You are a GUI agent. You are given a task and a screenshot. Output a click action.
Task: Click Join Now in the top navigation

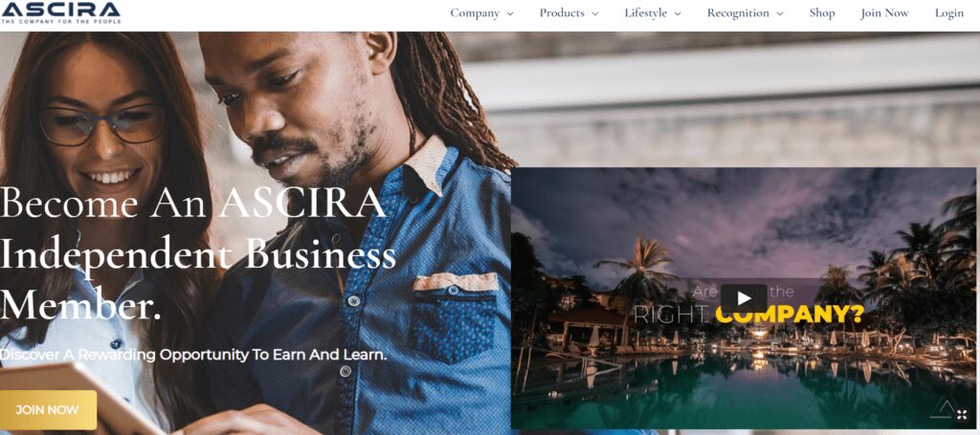[884, 13]
